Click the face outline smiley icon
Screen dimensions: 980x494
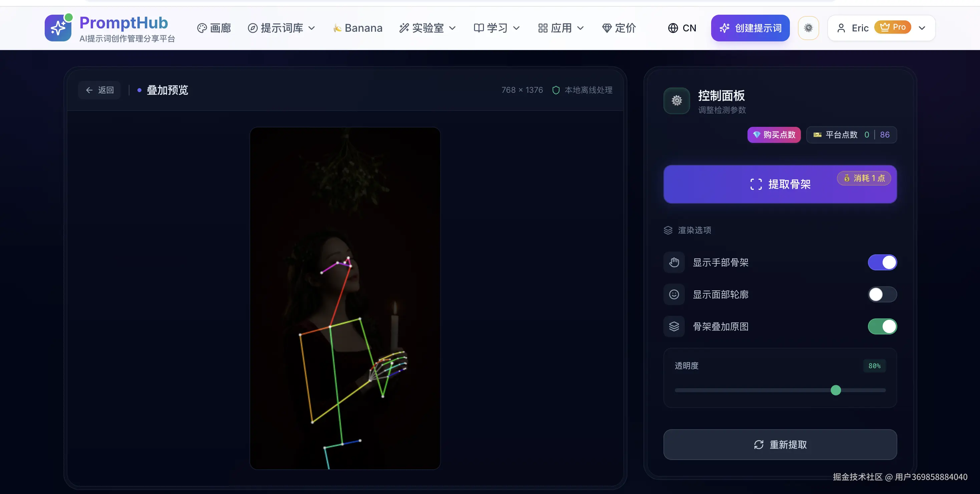pos(674,294)
